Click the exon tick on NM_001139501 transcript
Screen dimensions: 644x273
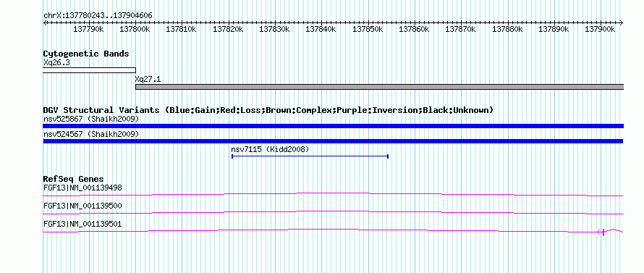tap(603, 232)
